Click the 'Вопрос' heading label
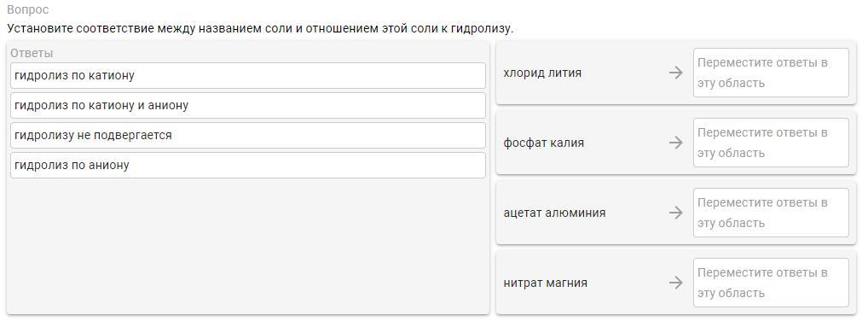This screenshot has width=868, height=333. point(27,10)
